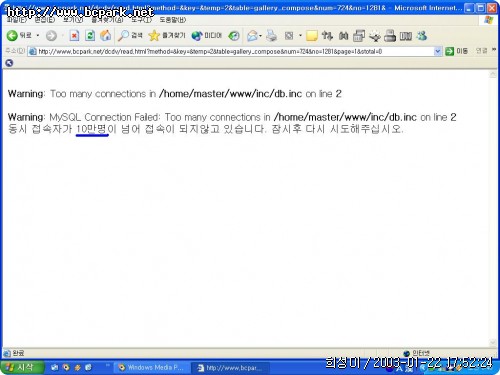
Task: Print the page with printer icon
Action: (272, 36)
